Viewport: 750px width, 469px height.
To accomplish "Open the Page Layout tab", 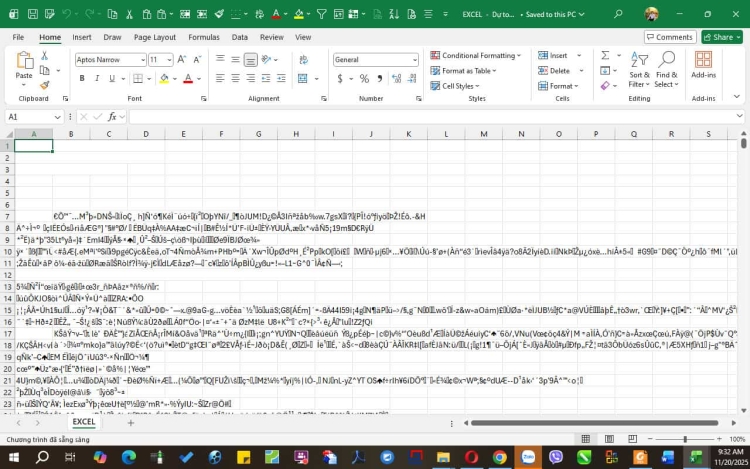I will (155, 37).
